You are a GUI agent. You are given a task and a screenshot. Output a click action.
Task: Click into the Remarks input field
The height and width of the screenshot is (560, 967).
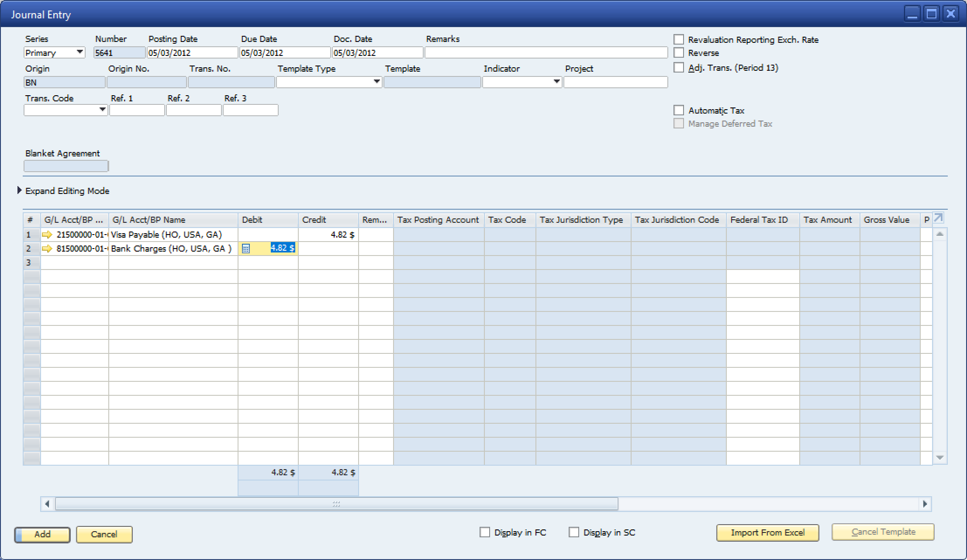click(546, 53)
